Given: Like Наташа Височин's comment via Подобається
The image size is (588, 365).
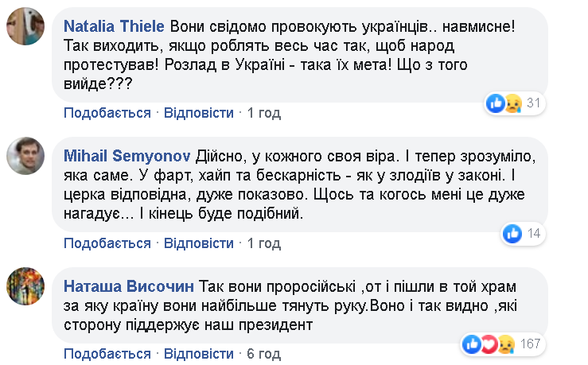Looking at the screenshot, I should [x=107, y=353].
